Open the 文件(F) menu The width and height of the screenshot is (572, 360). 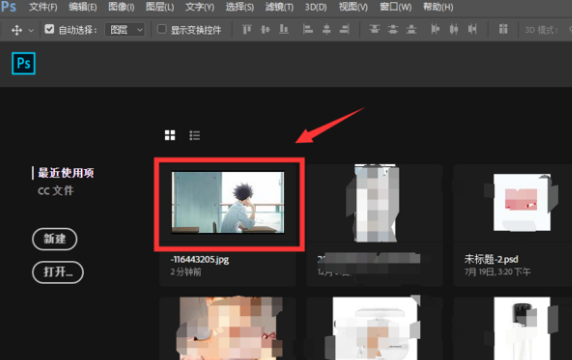(x=43, y=7)
